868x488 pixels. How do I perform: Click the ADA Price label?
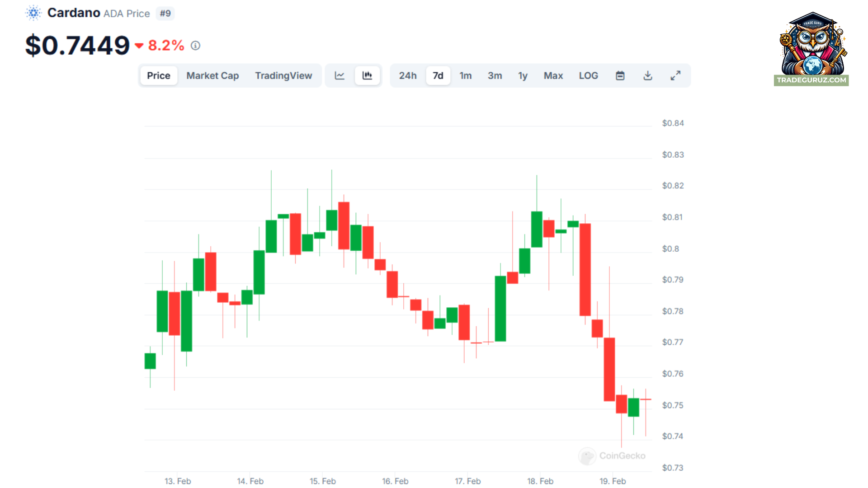tap(127, 14)
